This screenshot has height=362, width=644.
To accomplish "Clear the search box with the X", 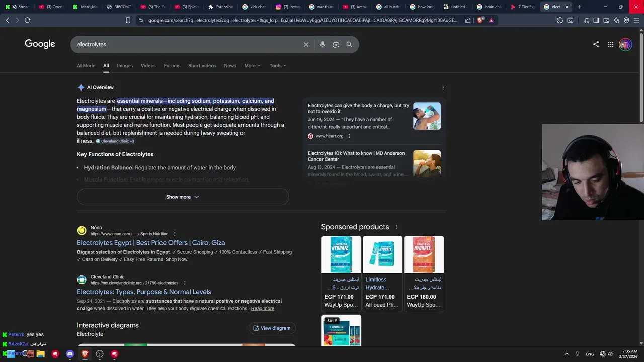I will pos(306,44).
